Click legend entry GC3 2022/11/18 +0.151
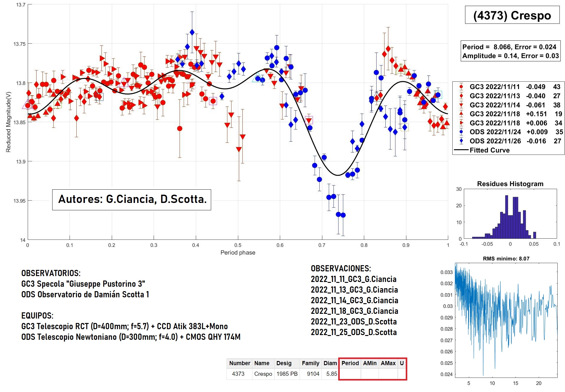The height and width of the screenshot is (392, 565). point(508,114)
